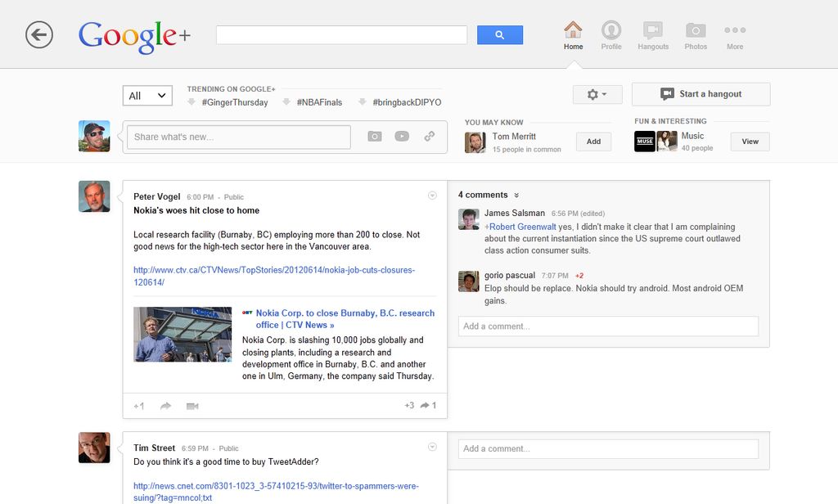Click Public label on Peter Vogel's post
This screenshot has width=838, height=504.
point(233,197)
